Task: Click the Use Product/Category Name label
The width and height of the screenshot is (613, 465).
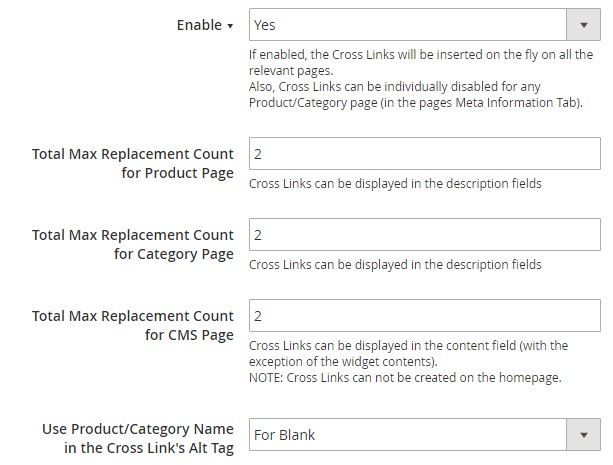Action: click(138, 438)
